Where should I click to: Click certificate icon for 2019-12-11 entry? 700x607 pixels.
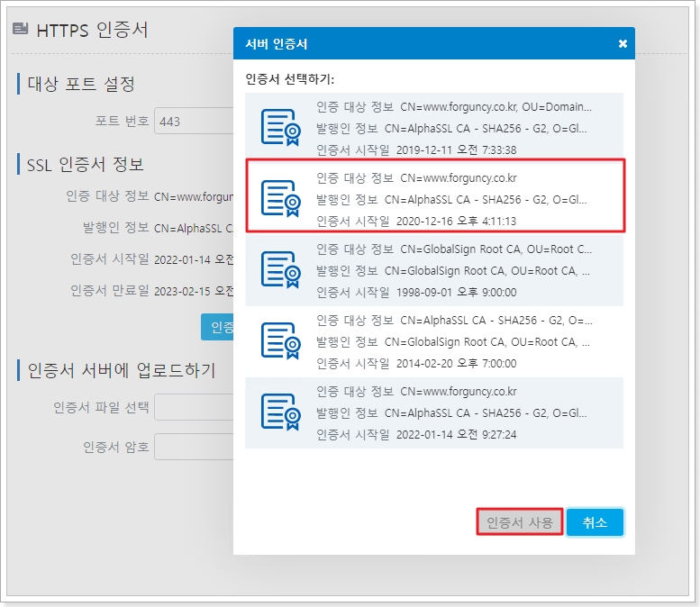pos(279,127)
